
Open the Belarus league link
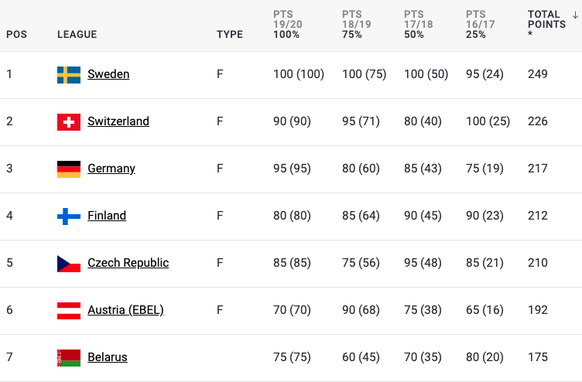pyautogui.click(x=107, y=357)
